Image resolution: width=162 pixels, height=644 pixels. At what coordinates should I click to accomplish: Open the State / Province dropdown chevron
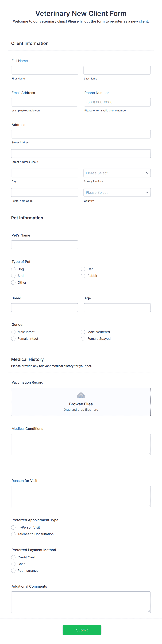click(x=147, y=173)
